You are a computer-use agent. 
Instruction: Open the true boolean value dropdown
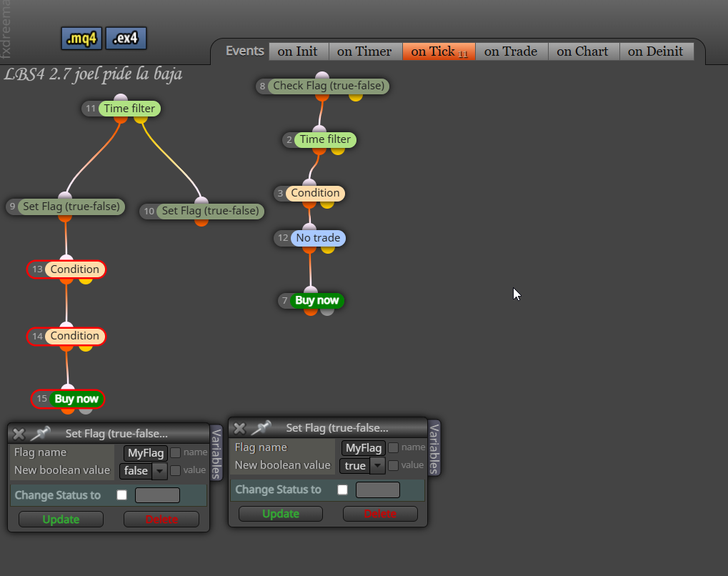point(363,465)
